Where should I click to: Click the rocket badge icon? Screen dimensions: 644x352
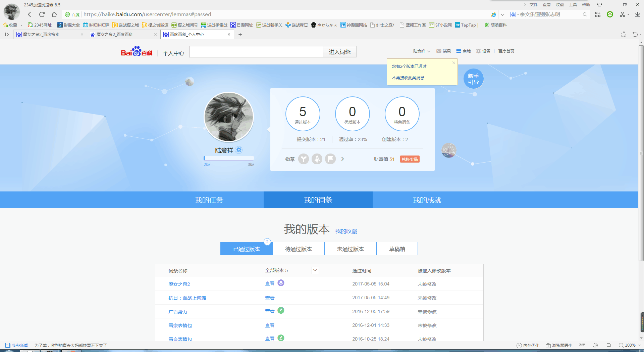click(x=317, y=159)
